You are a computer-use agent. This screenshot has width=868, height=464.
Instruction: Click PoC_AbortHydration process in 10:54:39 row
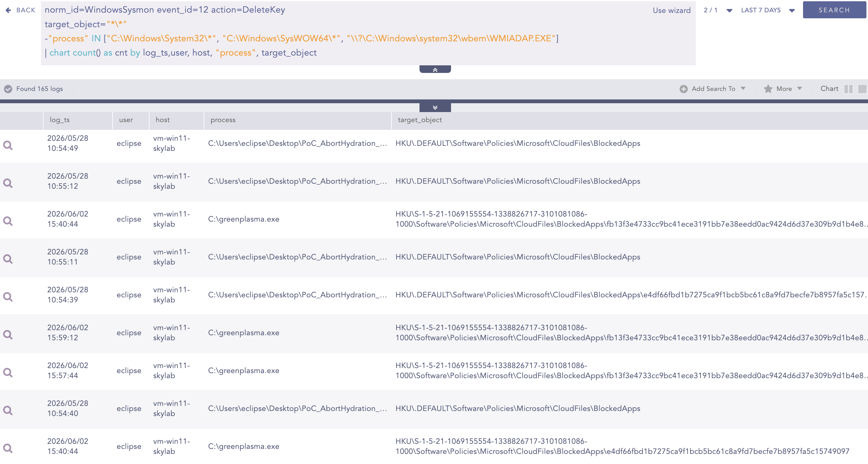coord(297,295)
